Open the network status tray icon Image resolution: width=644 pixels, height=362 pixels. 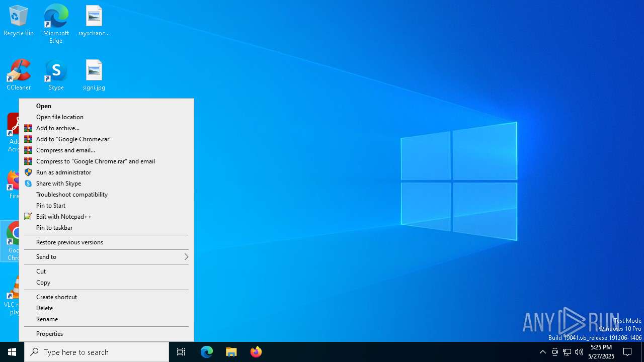point(567,352)
